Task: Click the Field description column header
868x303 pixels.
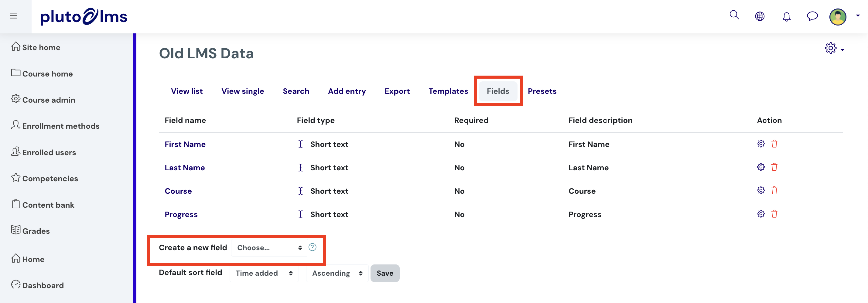Action: tap(600, 120)
